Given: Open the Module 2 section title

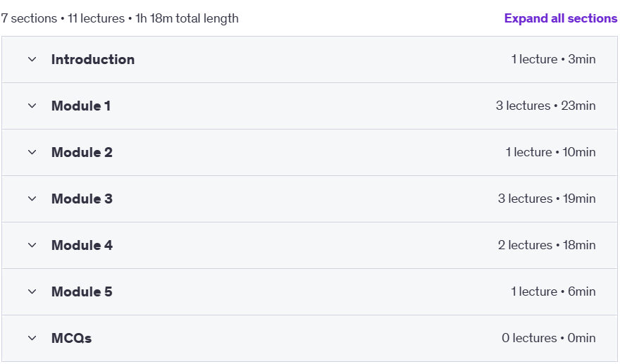Looking at the screenshot, I should (x=82, y=152).
